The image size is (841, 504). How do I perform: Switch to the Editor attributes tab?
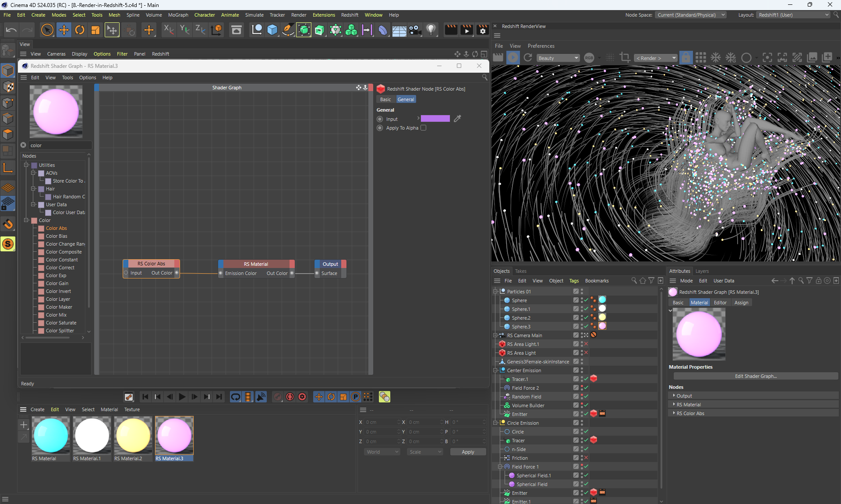click(x=720, y=303)
